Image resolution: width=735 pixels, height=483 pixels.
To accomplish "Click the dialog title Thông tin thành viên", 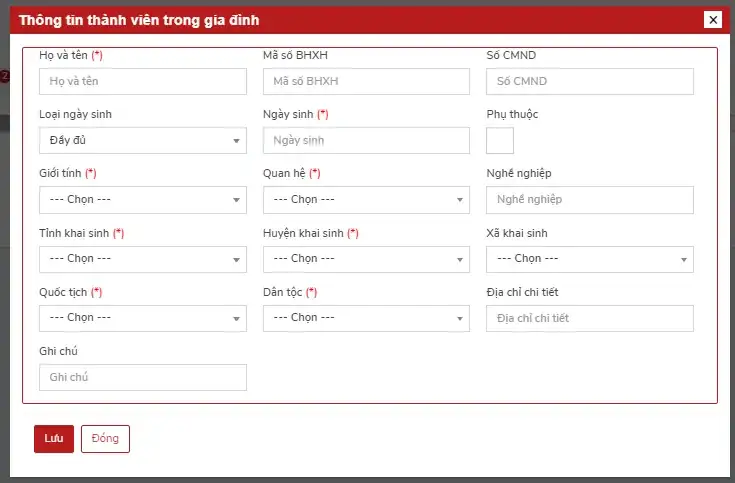I will pos(139,20).
